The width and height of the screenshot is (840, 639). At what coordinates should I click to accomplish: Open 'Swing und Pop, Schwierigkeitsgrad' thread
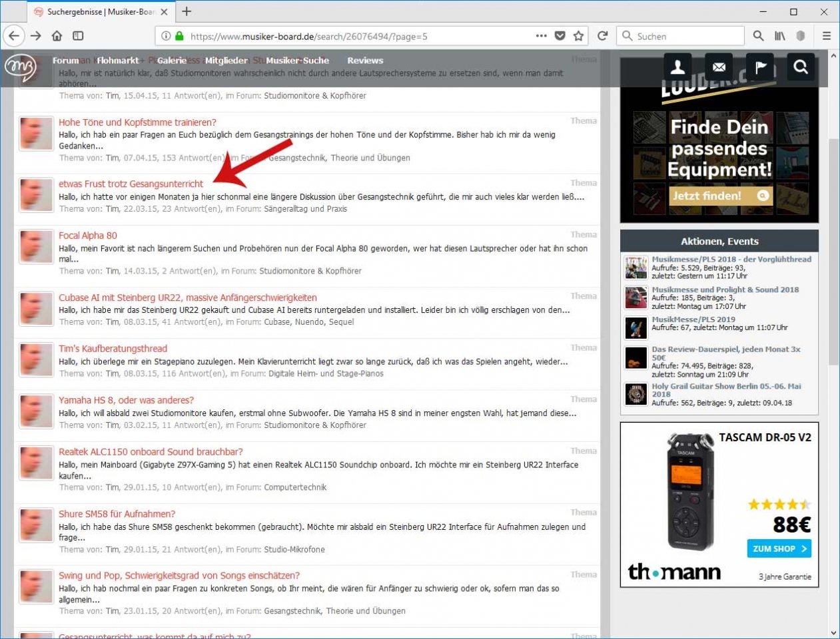pyautogui.click(x=179, y=576)
